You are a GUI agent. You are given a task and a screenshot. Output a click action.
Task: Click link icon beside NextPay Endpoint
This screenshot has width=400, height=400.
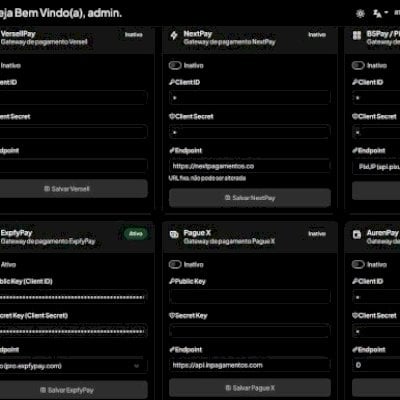pos(172,151)
